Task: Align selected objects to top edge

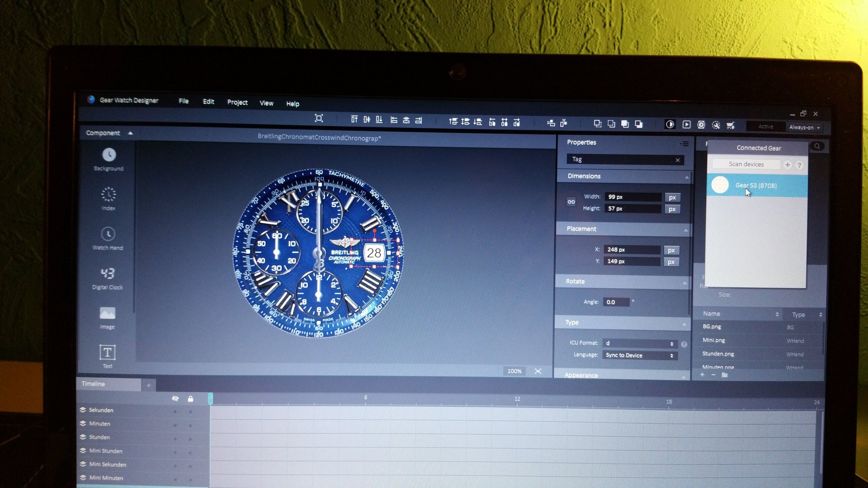Action: click(354, 119)
